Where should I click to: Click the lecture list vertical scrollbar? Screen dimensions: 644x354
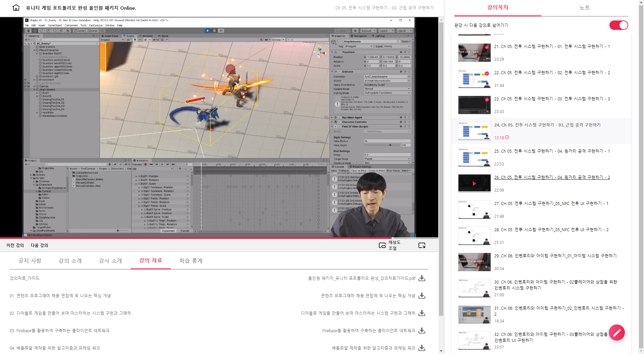[x=641, y=177]
